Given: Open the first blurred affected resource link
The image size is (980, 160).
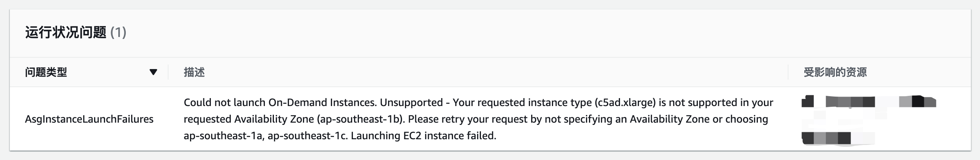Looking at the screenshot, I should (x=868, y=102).
